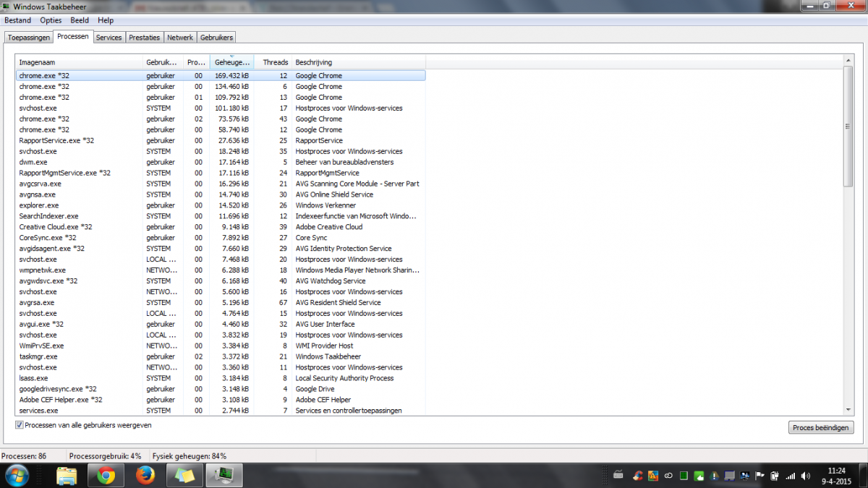Click the vertical scrollbar thumb
This screenshot has width=868, height=488.
click(848, 127)
